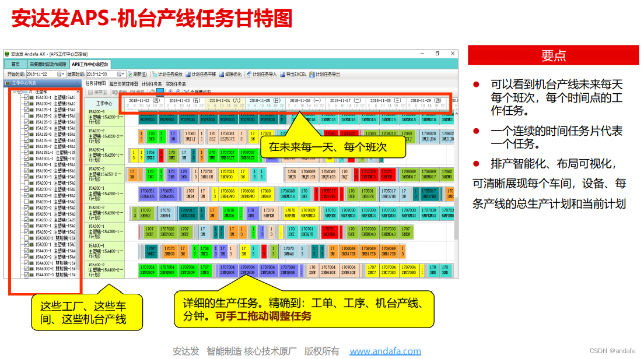Uncheck the 15A100-2 work center checkbox
644x359 pixels.
coord(26,104)
